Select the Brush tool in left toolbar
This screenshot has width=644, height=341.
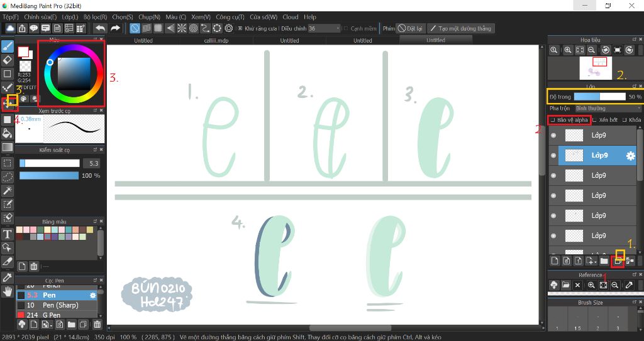(x=7, y=46)
